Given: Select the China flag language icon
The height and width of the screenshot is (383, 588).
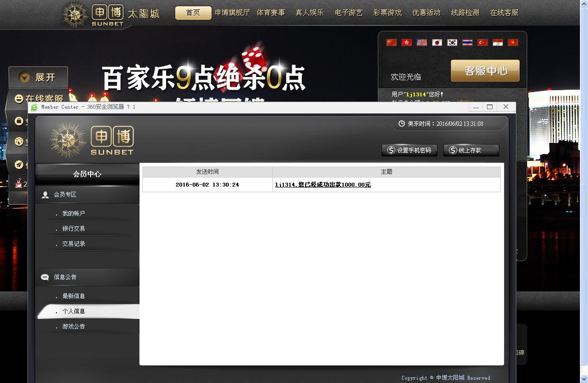Looking at the screenshot, I should coord(392,42).
